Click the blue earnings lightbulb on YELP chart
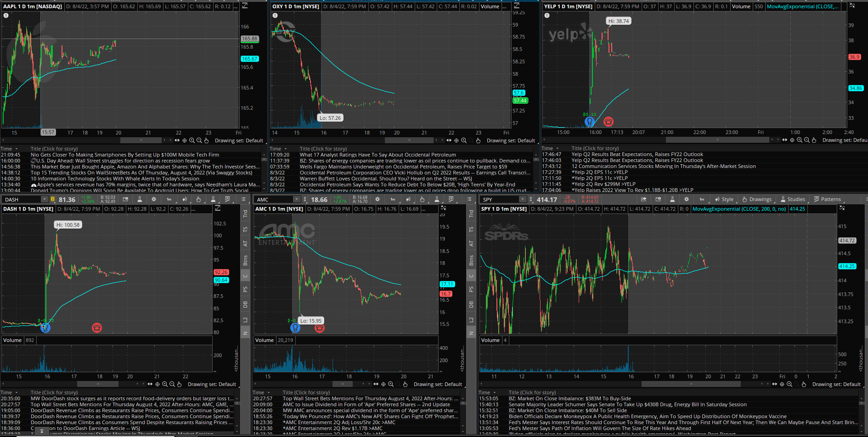This screenshot has width=868, height=437. pyautogui.click(x=589, y=122)
